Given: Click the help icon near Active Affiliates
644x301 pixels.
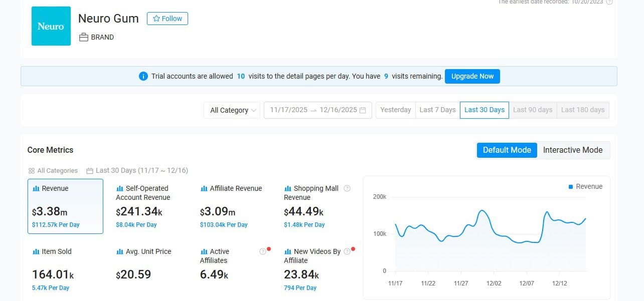Looking at the screenshot, I should [x=262, y=250].
